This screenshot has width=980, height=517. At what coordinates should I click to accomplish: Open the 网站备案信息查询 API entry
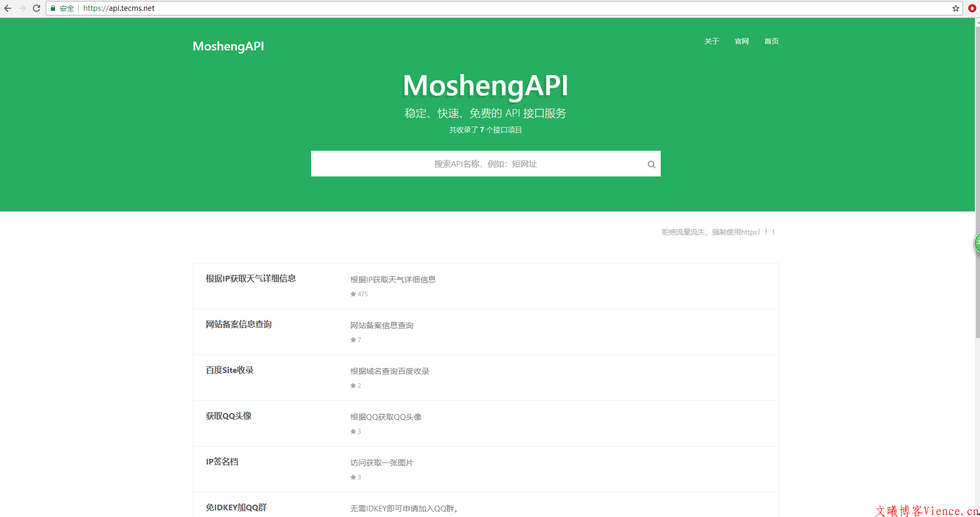(x=239, y=325)
